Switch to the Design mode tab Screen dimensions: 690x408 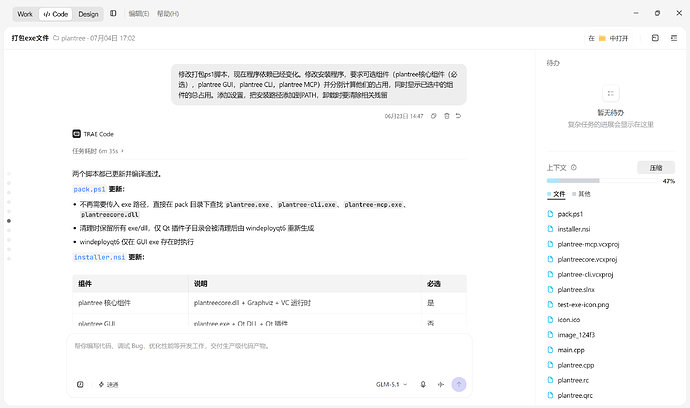(88, 14)
